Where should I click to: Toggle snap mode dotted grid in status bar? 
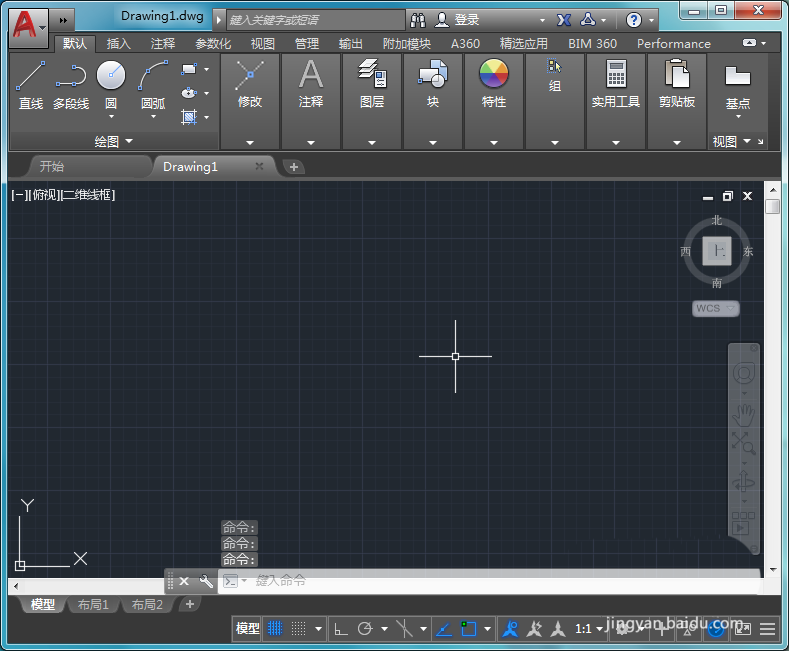tap(298, 628)
